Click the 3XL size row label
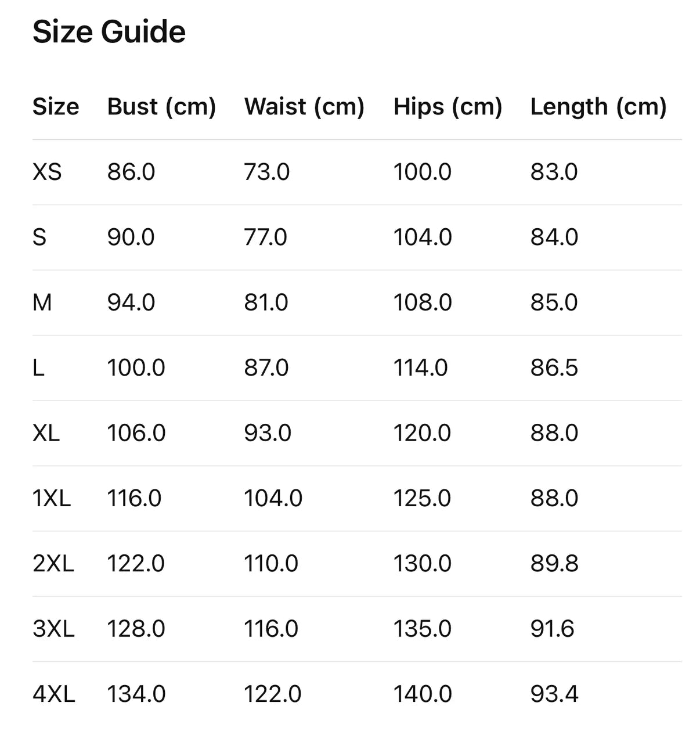 pyautogui.click(x=53, y=629)
